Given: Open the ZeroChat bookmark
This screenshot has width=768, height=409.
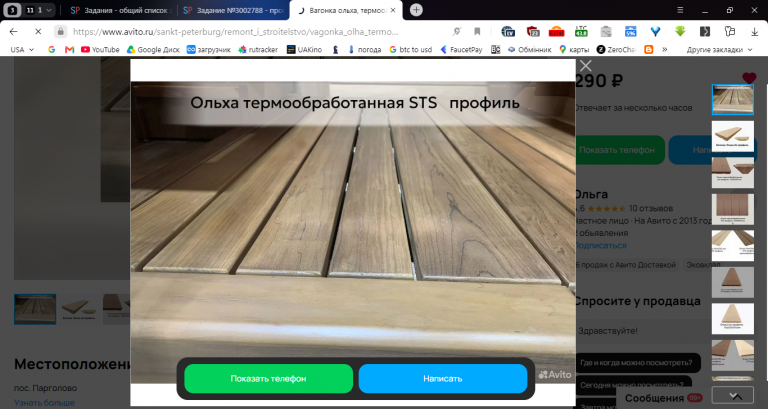Looking at the screenshot, I should [616, 49].
